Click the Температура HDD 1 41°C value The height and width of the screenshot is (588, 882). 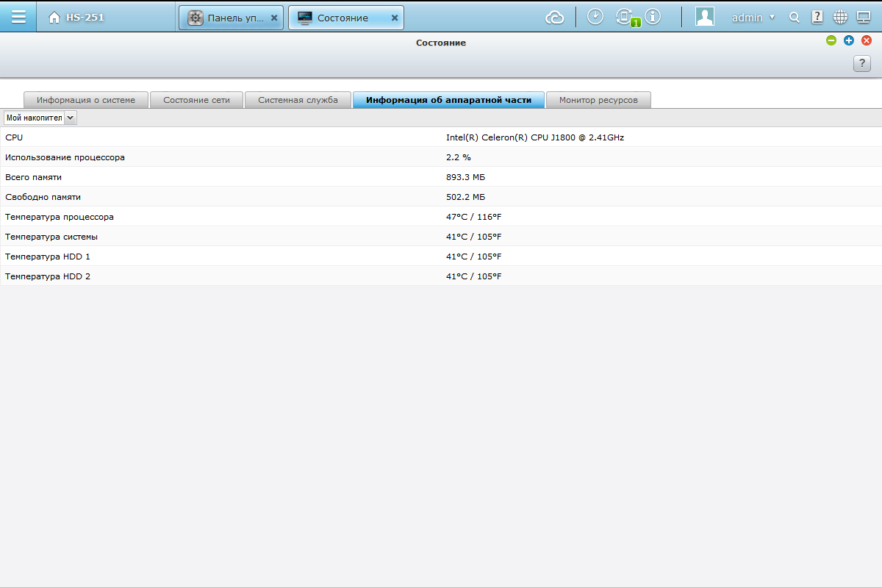tap(474, 257)
